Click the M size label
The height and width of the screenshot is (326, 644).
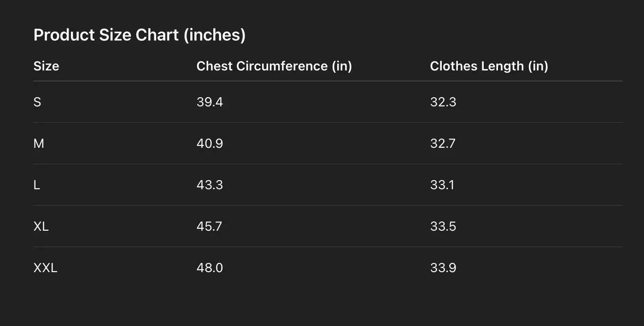tap(39, 143)
